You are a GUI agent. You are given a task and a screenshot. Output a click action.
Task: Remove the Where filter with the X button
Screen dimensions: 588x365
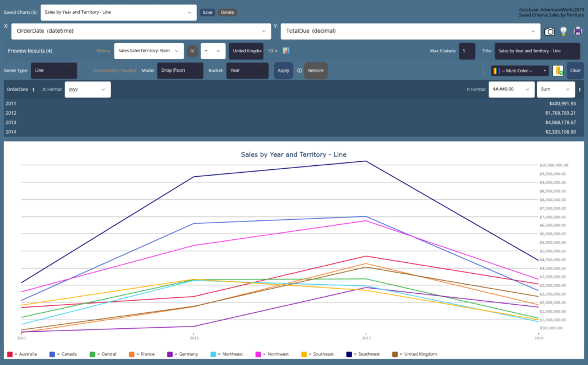click(192, 51)
